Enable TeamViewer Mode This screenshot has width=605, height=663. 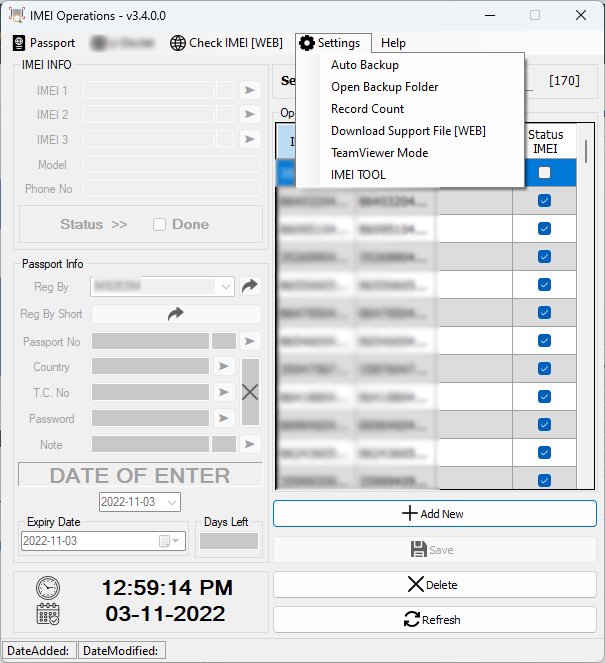(379, 153)
